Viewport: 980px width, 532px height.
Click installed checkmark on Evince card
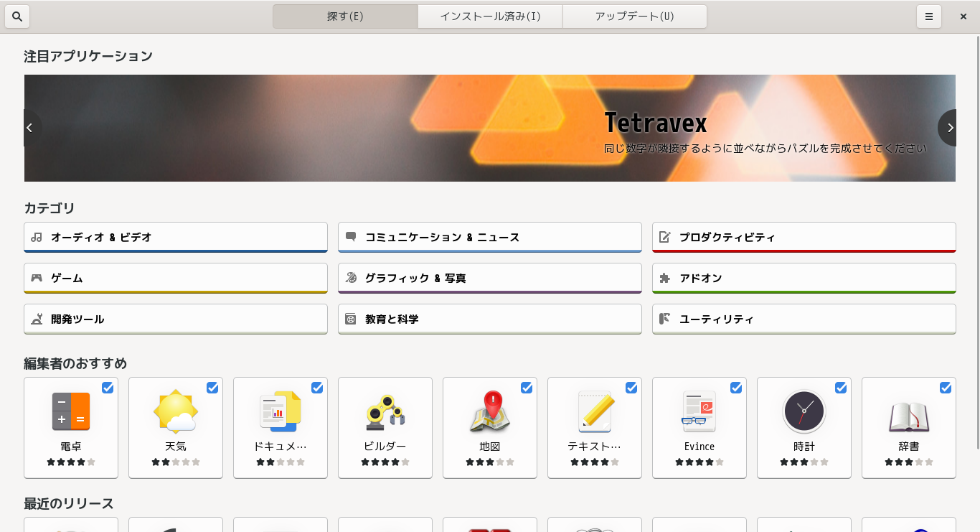pos(736,388)
